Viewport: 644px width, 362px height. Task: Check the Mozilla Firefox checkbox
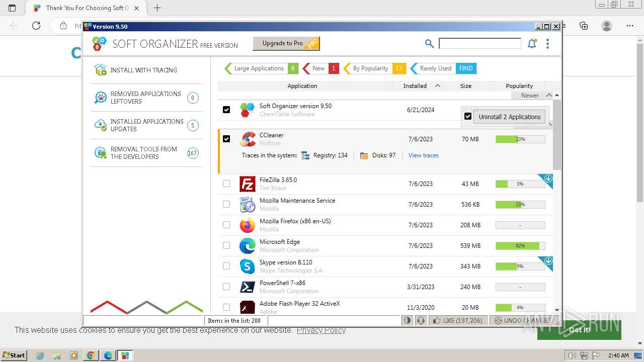tap(226, 225)
